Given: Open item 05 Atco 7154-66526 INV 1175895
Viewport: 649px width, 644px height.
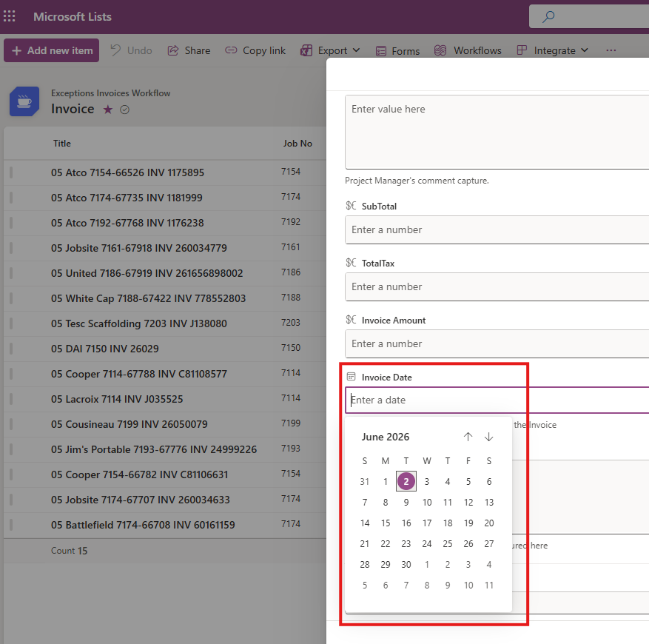Looking at the screenshot, I should (127, 172).
